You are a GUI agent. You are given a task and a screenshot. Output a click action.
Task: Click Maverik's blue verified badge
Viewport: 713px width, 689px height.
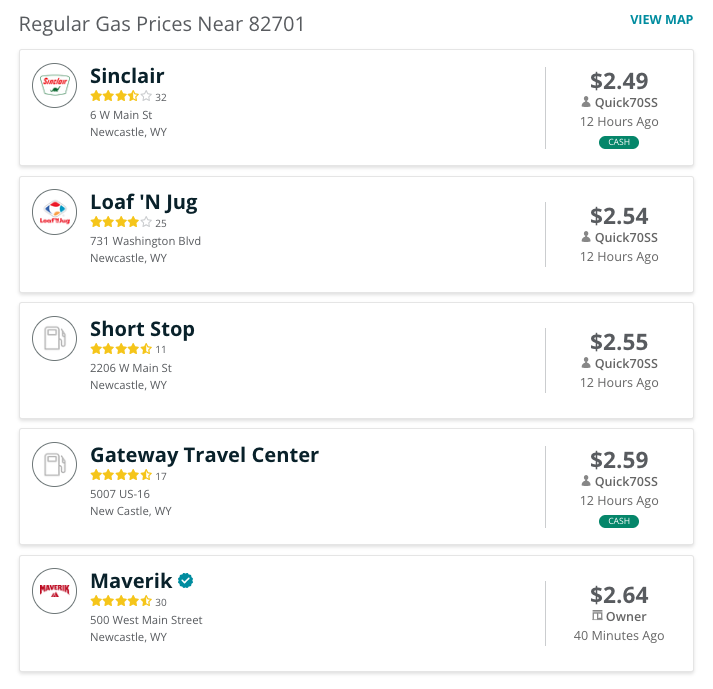tap(186, 581)
